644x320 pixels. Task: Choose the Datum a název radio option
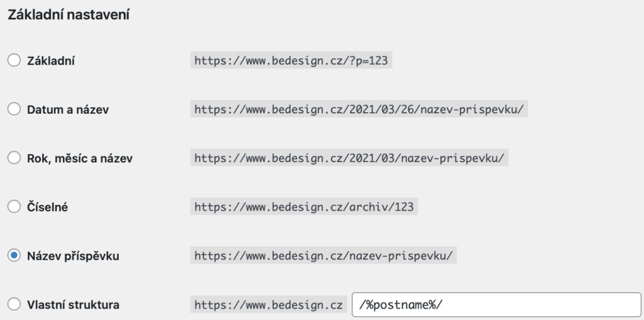click(14, 109)
